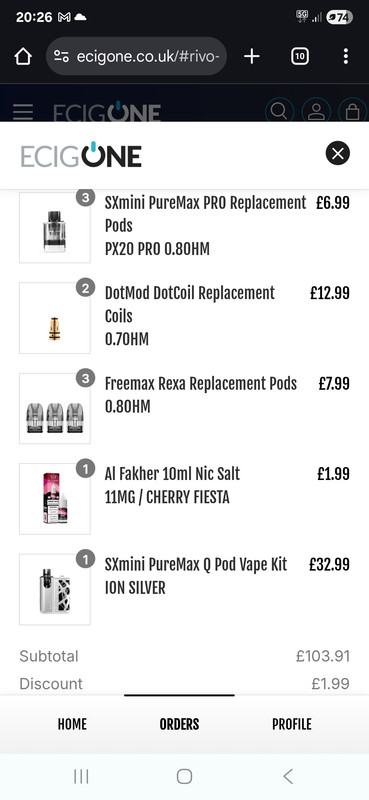
Task: Switch to the ORDERS tab
Action: 179,724
